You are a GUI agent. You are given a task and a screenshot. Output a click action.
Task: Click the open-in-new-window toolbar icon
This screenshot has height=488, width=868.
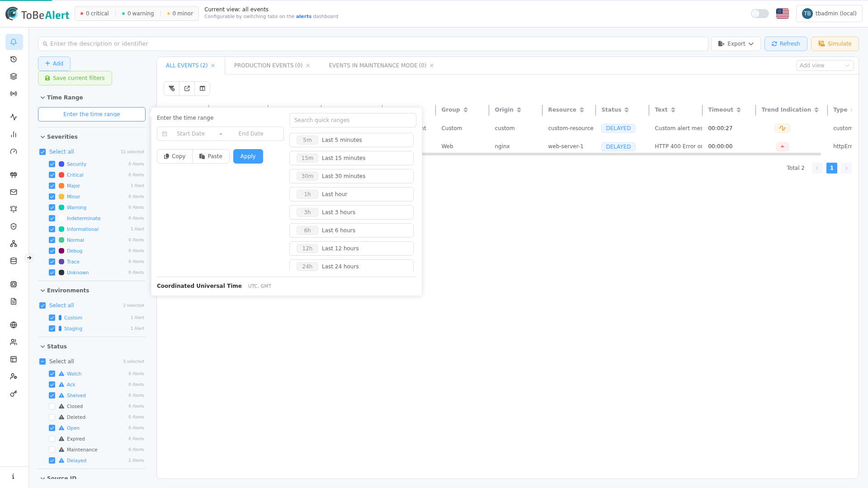187,89
